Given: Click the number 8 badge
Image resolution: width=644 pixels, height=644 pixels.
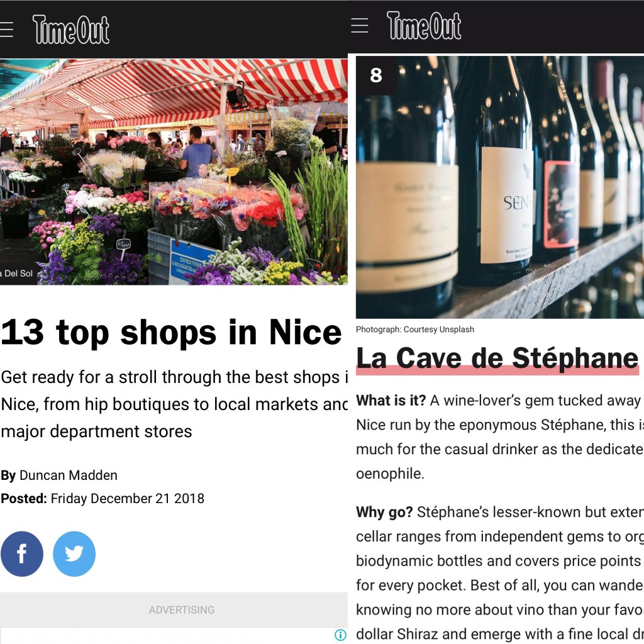Looking at the screenshot, I should [376, 75].
